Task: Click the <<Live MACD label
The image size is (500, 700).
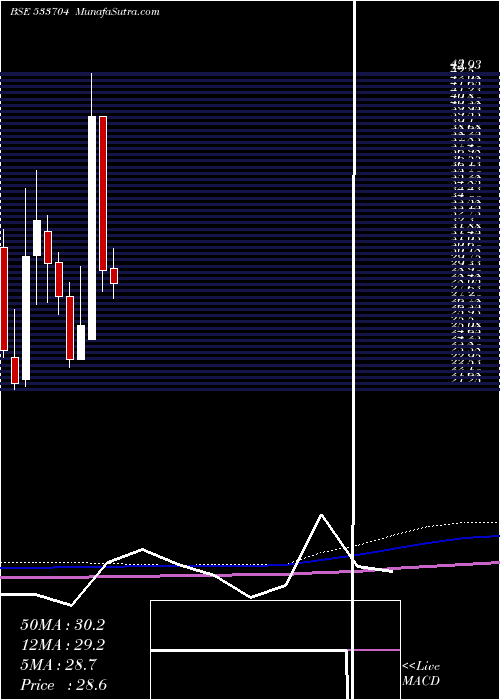Action: tap(421, 674)
